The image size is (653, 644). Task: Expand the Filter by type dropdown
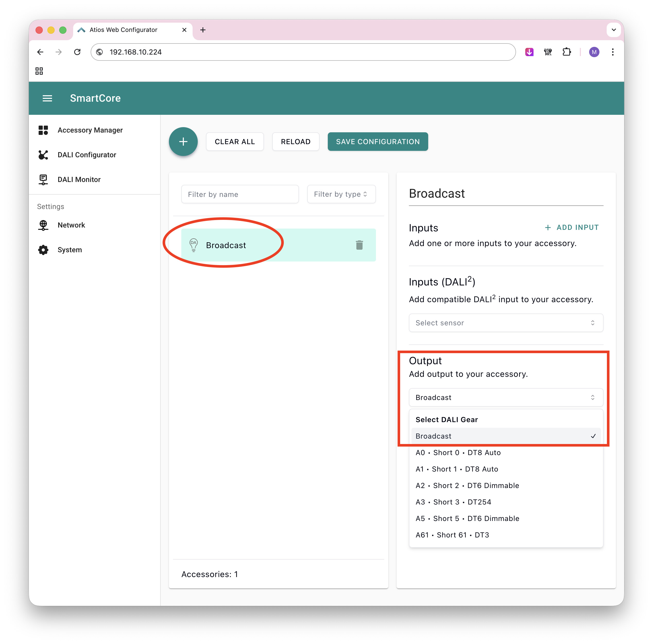[341, 194]
